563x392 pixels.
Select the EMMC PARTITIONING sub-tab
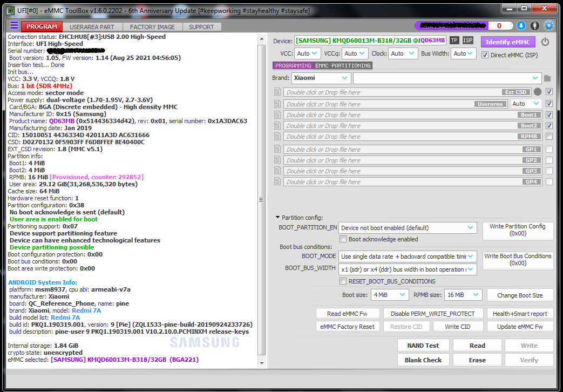[343, 65]
